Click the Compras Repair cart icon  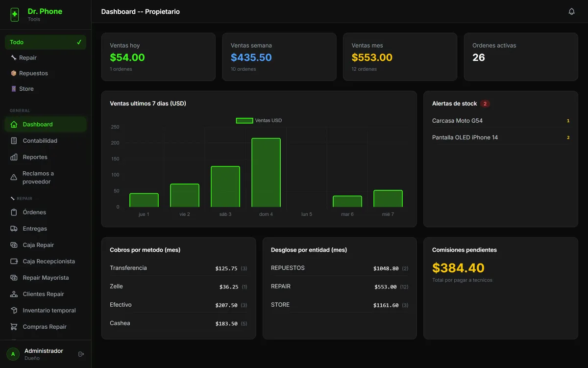point(14,327)
